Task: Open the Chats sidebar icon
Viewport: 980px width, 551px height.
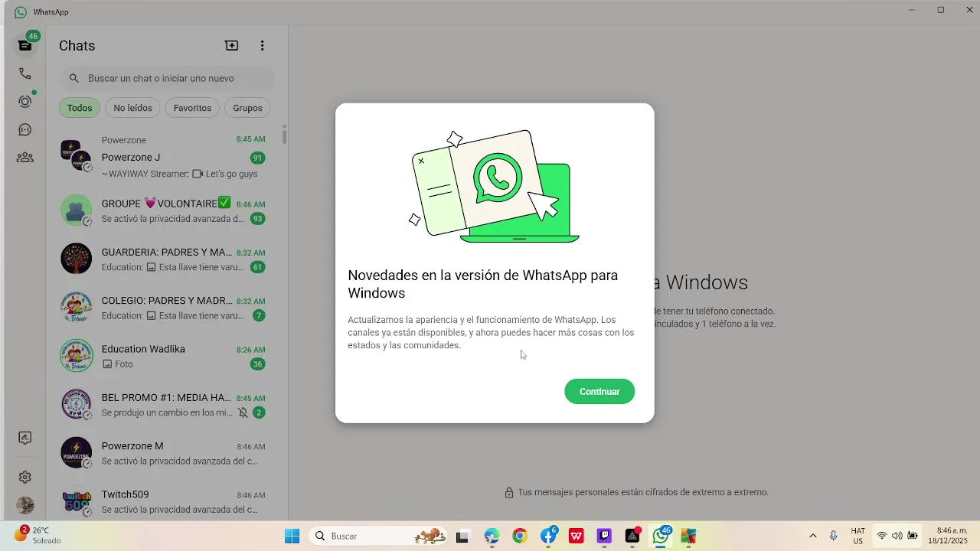Action: pos(25,45)
